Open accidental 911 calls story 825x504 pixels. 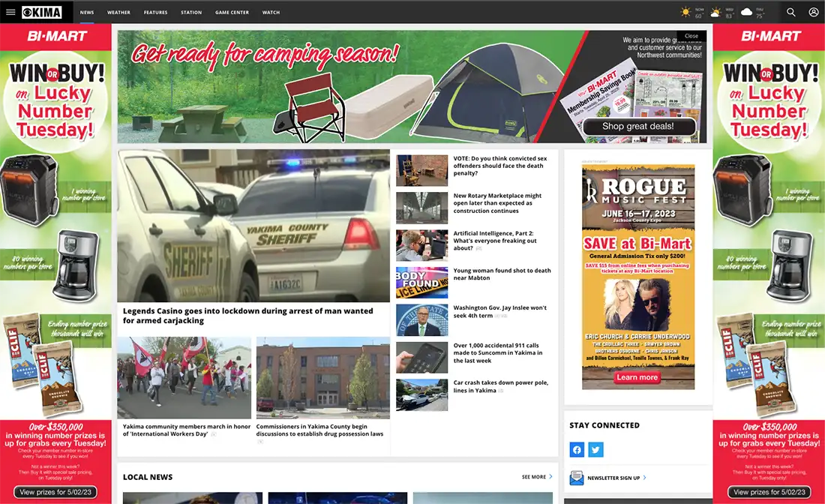[x=498, y=353]
